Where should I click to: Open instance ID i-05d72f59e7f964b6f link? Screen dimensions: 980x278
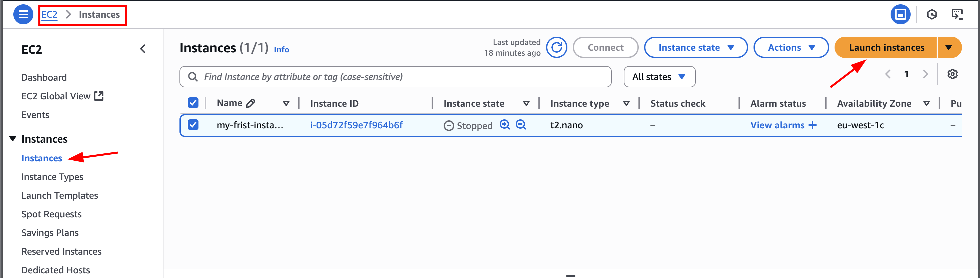tap(357, 125)
